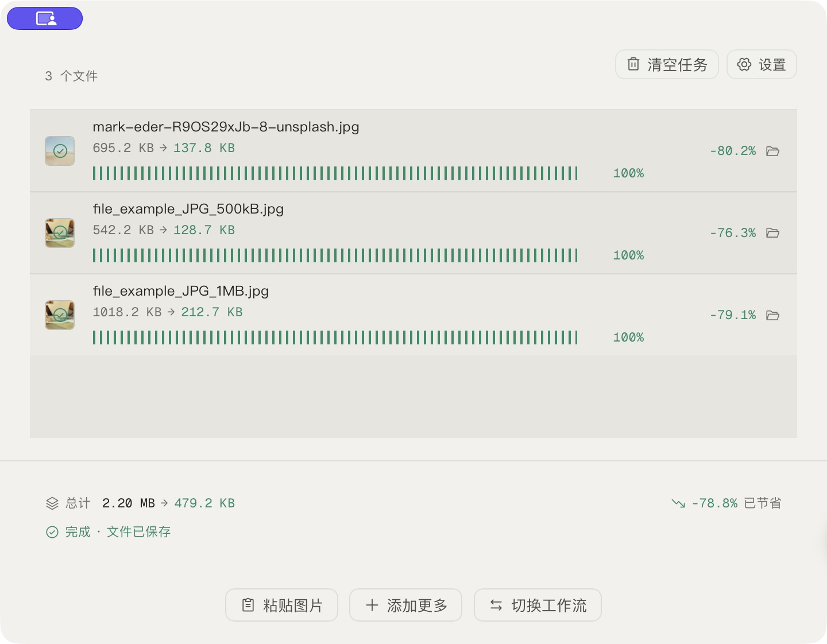Open folder for file_example_JPG_500kB.jpg
This screenshot has height=644, width=827.
(x=773, y=233)
